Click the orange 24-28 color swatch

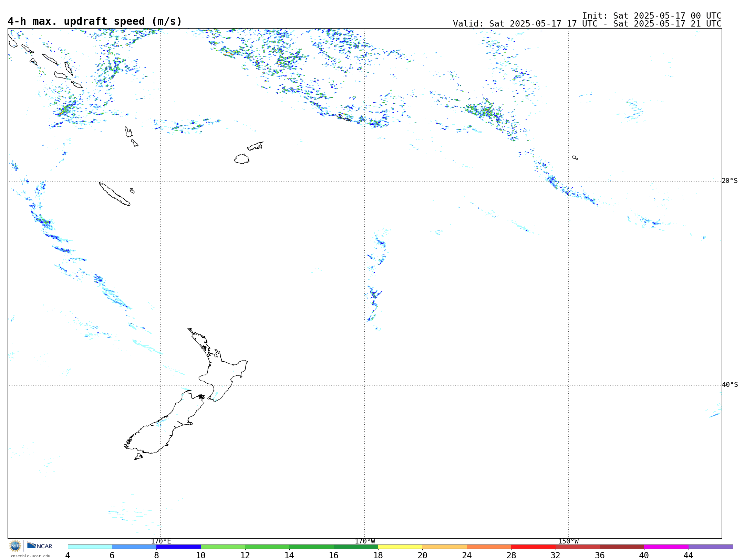489,547
